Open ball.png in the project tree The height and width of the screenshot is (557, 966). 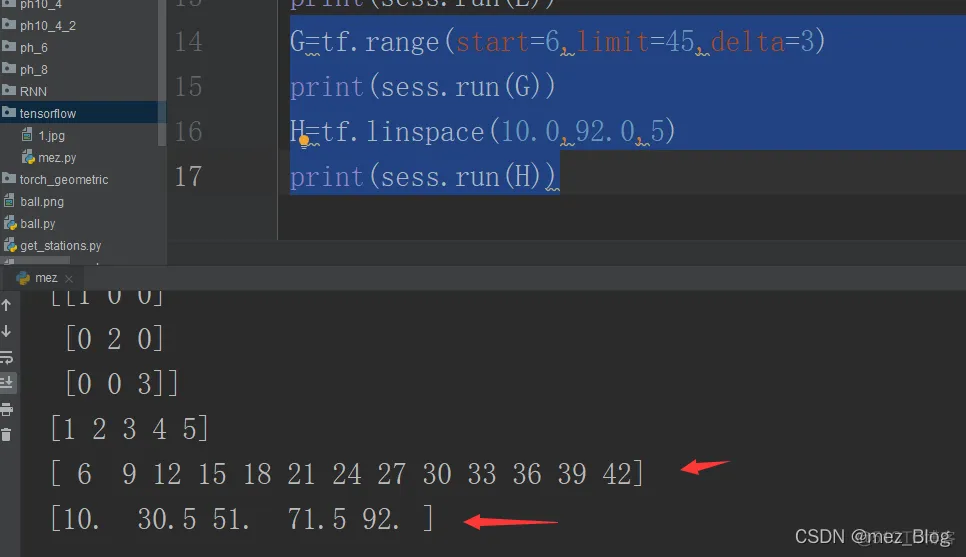click(x=42, y=201)
